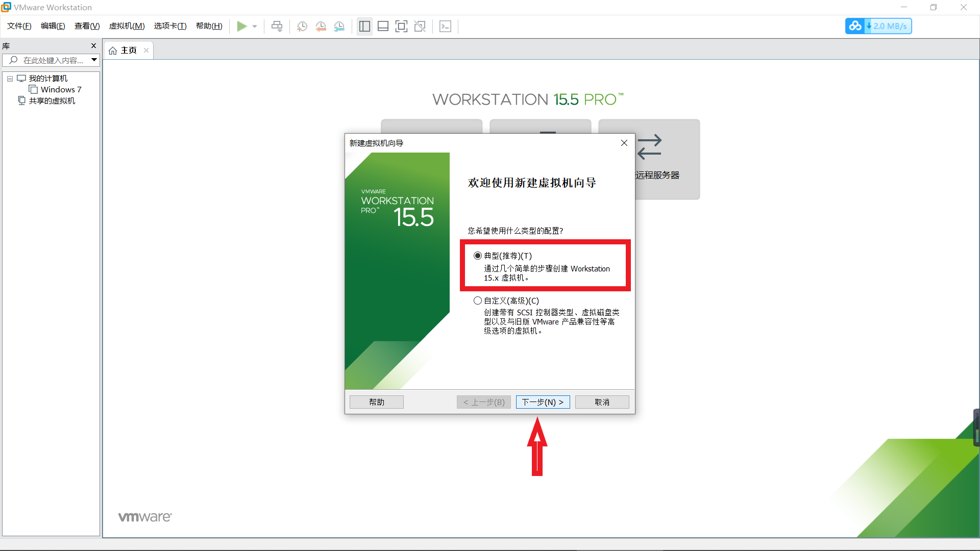Click the green power on play icon
Image resolution: width=980 pixels, height=551 pixels.
point(241,26)
